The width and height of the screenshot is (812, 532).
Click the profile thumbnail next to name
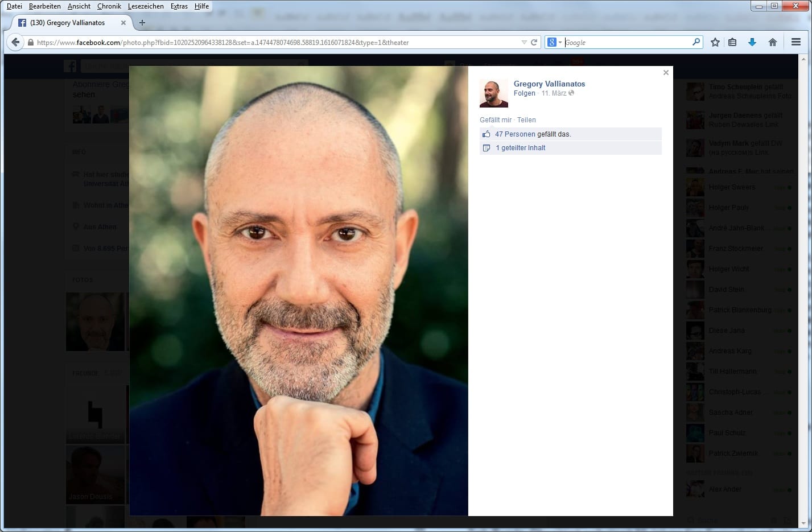[x=493, y=93]
